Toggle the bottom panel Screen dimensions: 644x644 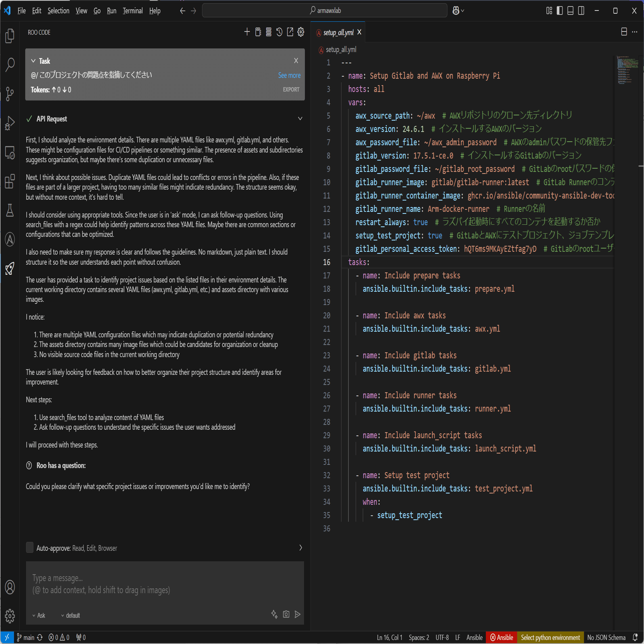(x=571, y=10)
